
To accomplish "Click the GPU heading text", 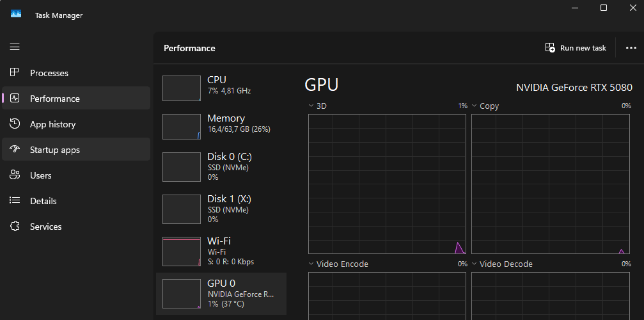I will click(322, 85).
